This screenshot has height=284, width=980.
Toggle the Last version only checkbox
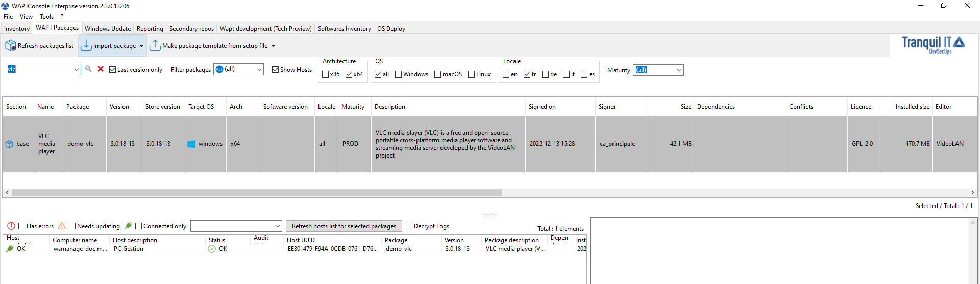[113, 70]
